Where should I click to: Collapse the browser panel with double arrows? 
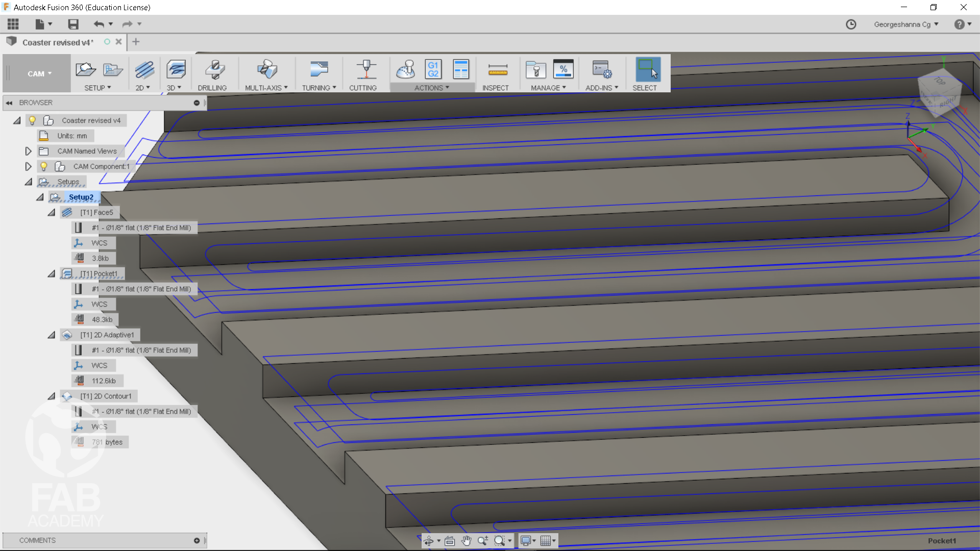(x=9, y=103)
